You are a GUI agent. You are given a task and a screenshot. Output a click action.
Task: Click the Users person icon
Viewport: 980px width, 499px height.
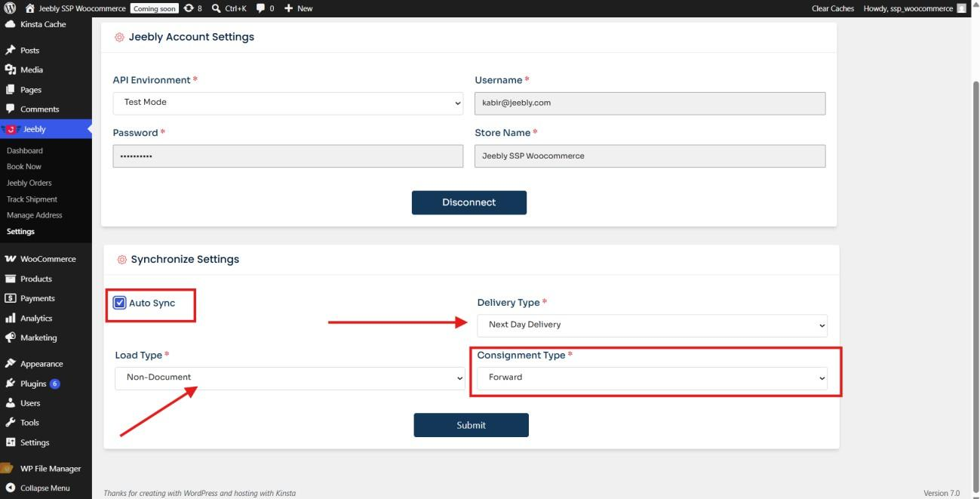[11, 403]
